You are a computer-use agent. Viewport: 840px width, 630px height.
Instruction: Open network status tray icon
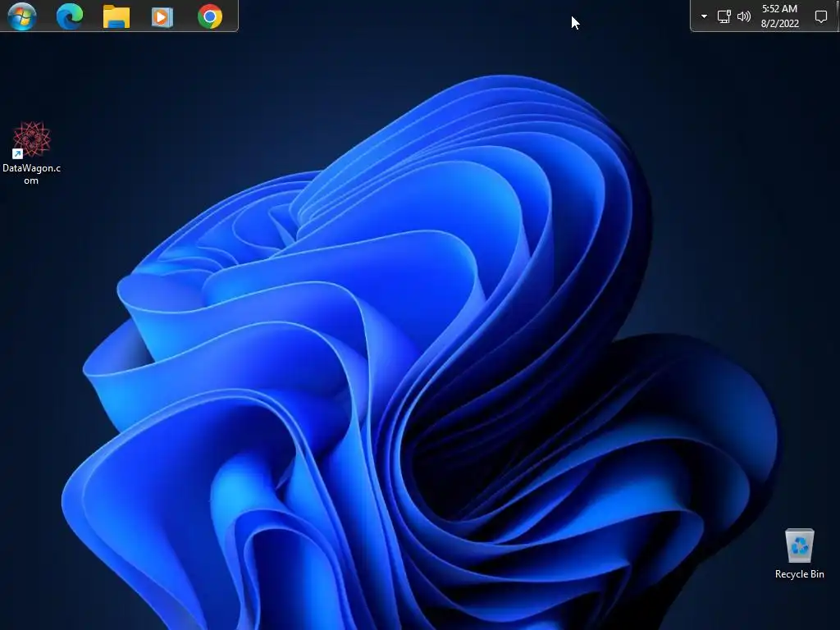tap(724, 16)
